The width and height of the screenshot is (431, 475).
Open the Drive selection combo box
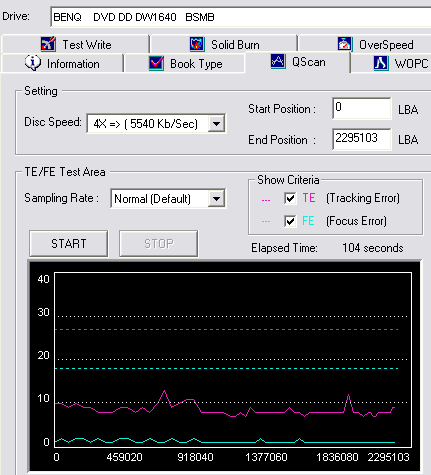[241, 17]
